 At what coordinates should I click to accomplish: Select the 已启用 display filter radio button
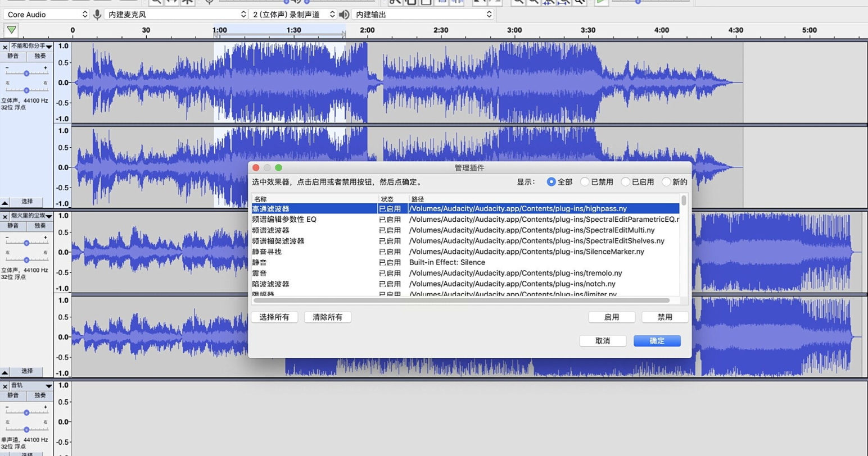click(626, 182)
